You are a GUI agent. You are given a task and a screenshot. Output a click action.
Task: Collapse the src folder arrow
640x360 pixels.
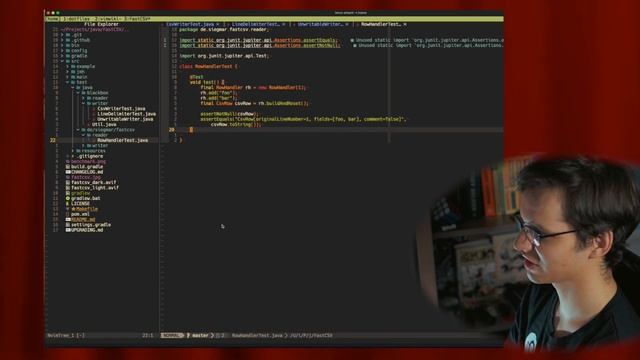coord(62,61)
